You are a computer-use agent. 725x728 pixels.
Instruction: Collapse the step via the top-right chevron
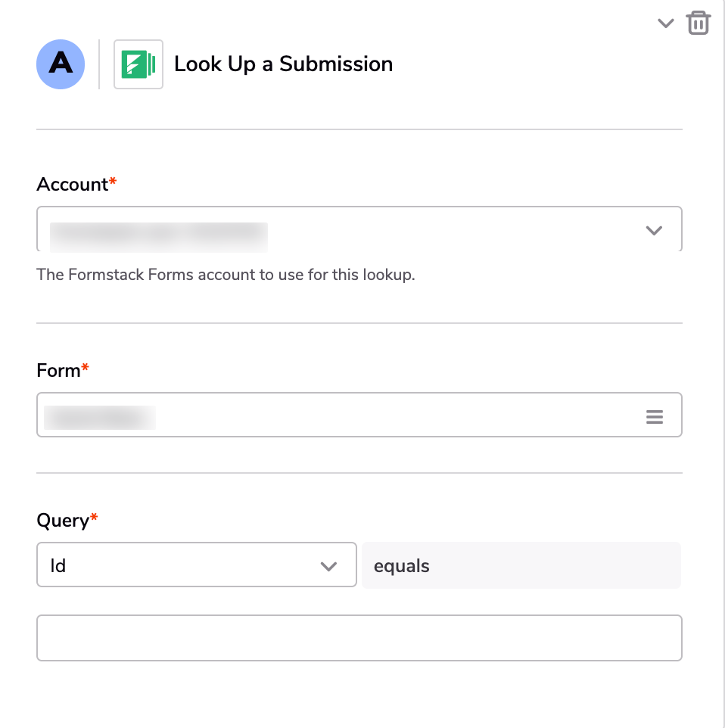(x=665, y=23)
